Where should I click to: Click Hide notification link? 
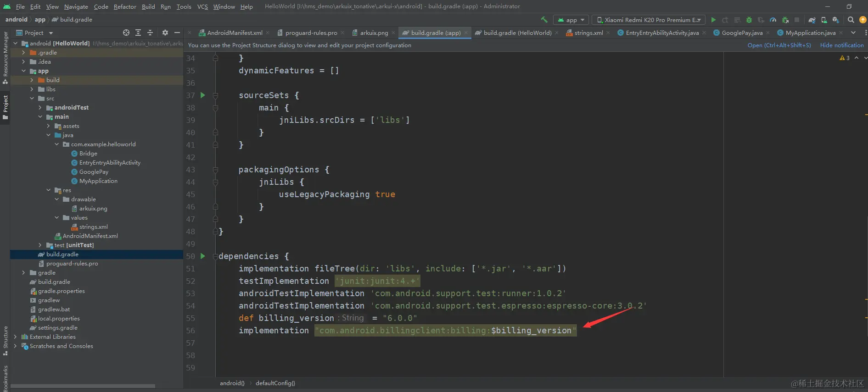coord(842,45)
